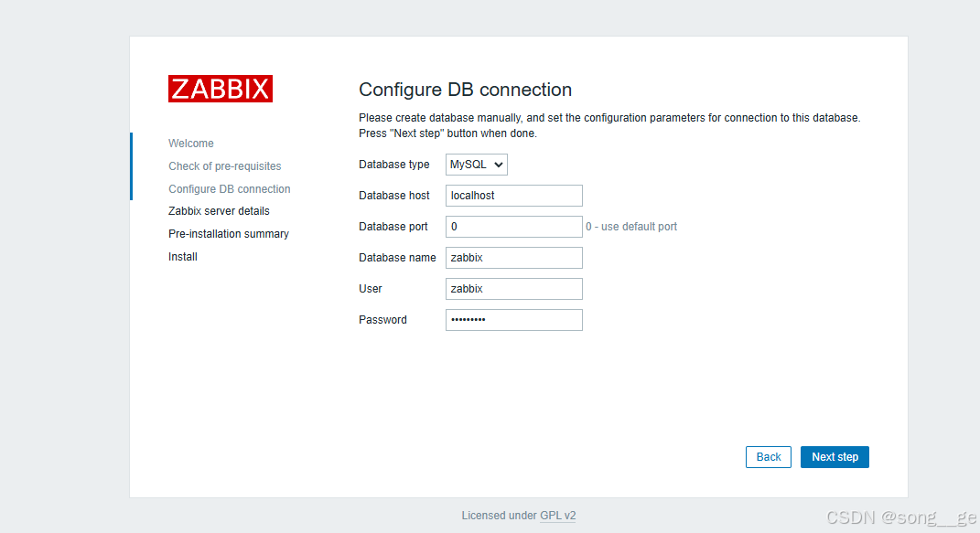Focus the Database host field
This screenshot has width=980, height=533.
513,196
